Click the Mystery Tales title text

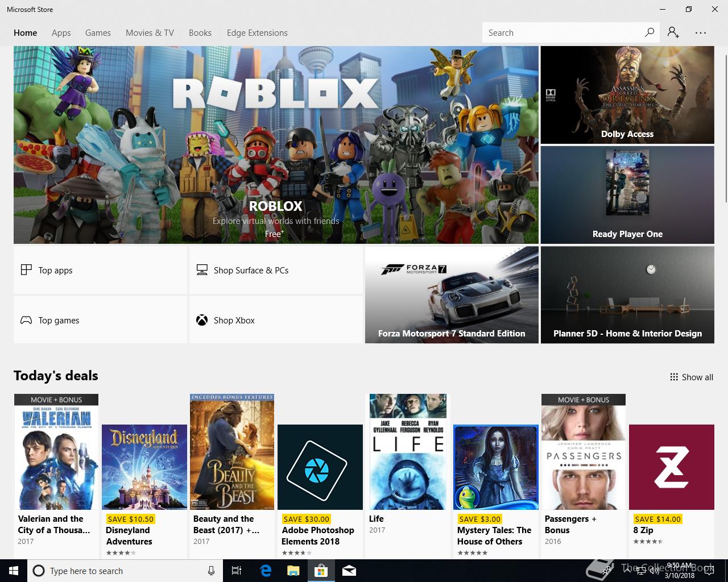point(494,536)
